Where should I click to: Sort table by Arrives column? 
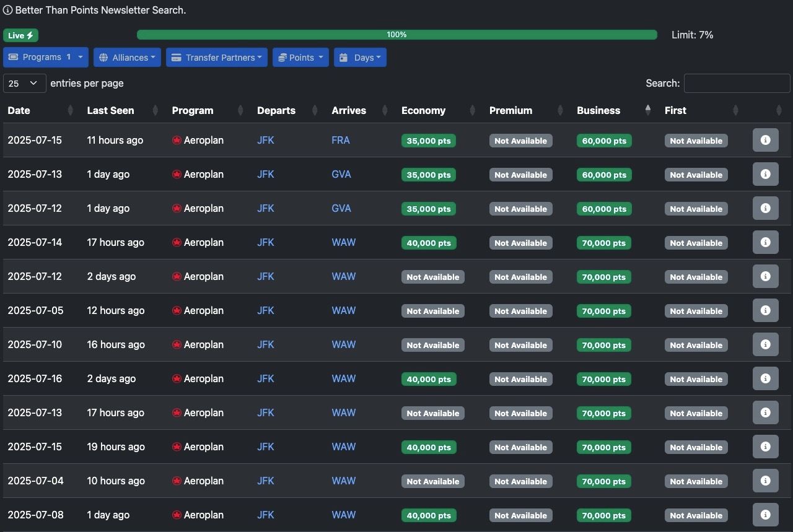[359, 110]
